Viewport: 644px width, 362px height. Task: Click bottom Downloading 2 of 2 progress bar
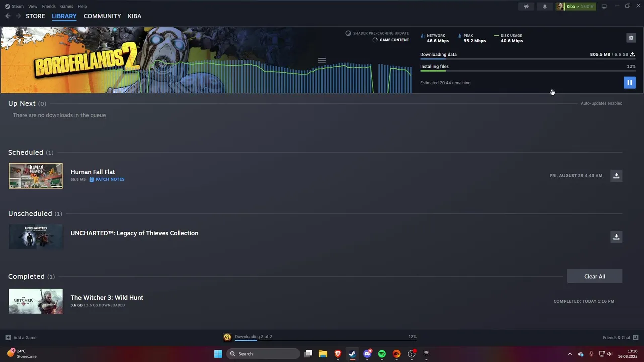tap(326, 341)
